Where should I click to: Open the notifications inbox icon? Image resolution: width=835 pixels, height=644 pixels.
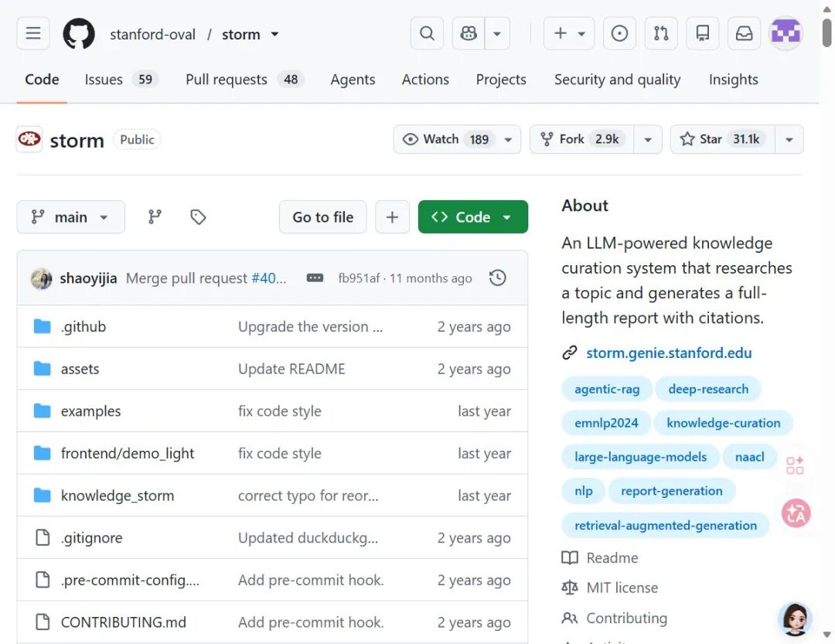744,33
